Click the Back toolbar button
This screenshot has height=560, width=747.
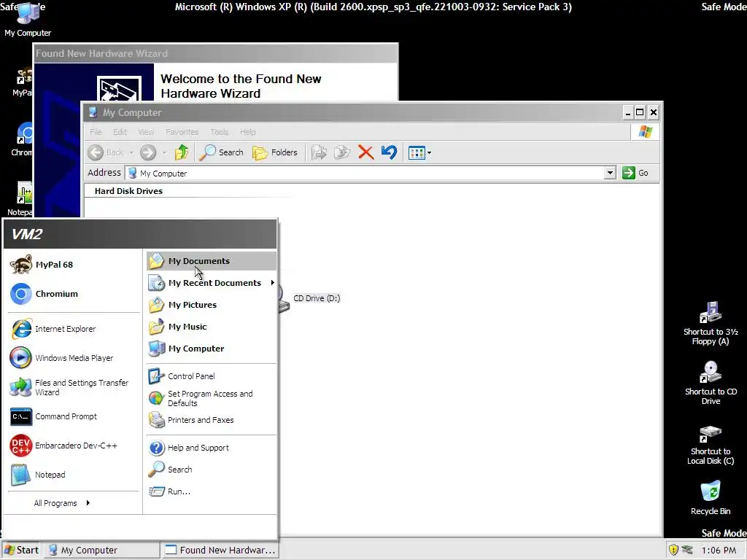tap(107, 152)
